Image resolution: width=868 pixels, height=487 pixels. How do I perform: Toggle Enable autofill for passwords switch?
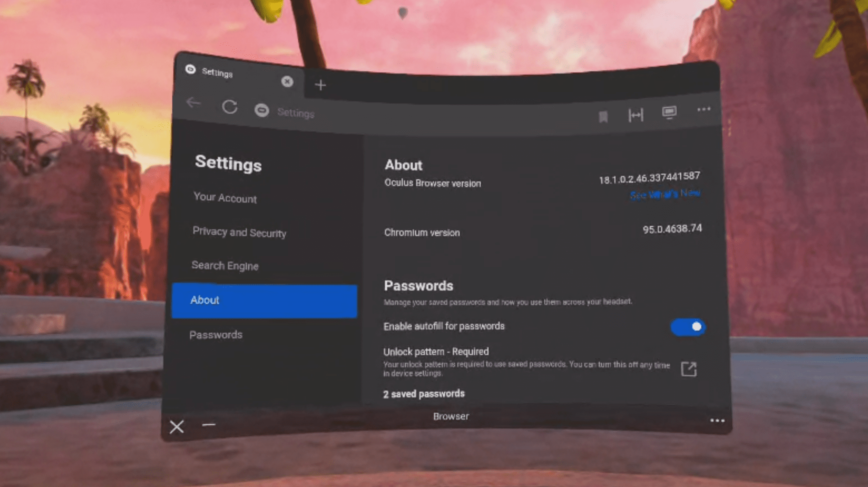pos(687,326)
